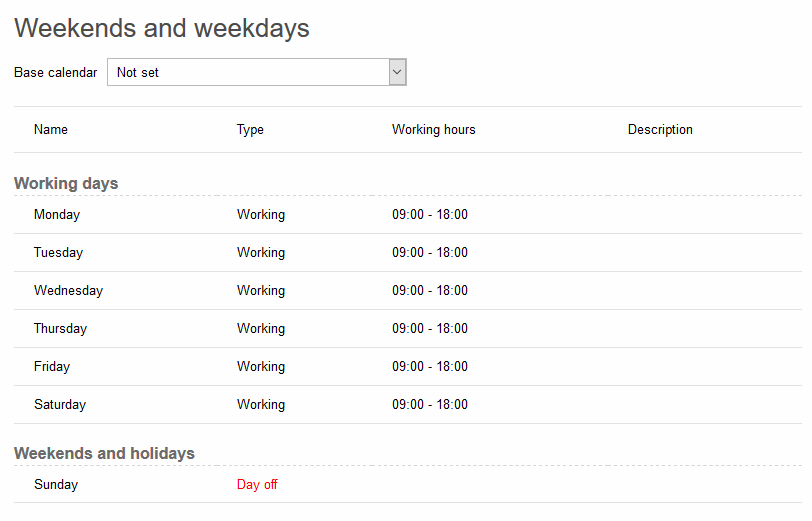Click Saturday's working hours value

tap(430, 404)
